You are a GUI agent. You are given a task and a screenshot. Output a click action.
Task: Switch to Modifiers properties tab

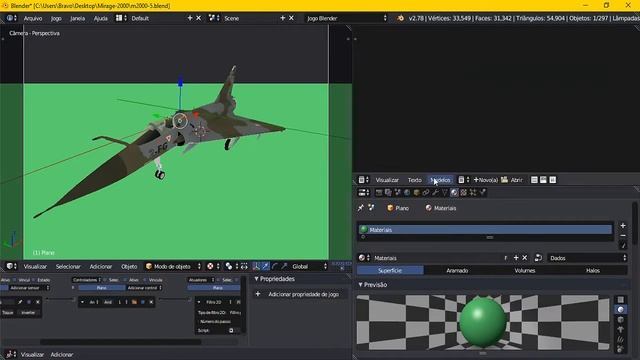coord(435,192)
